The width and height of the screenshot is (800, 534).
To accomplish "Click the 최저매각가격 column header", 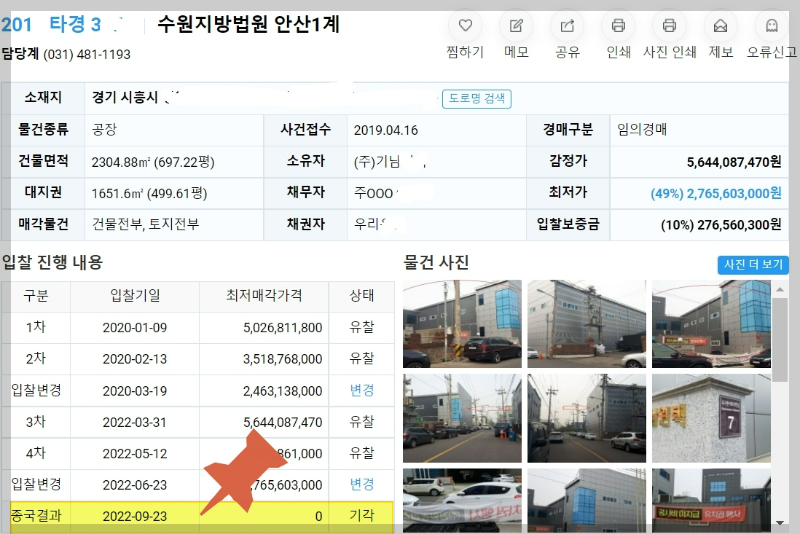I will (264, 295).
